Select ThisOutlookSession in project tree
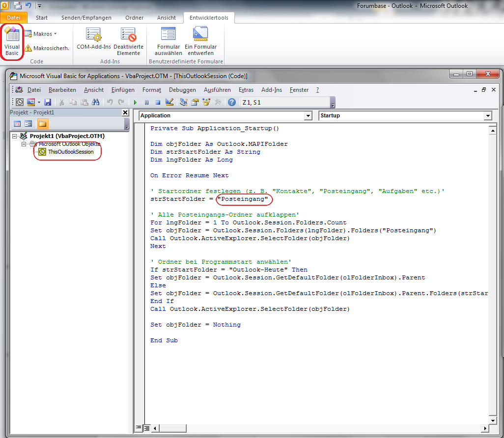Viewport: 504px width, 438px height. point(71,152)
